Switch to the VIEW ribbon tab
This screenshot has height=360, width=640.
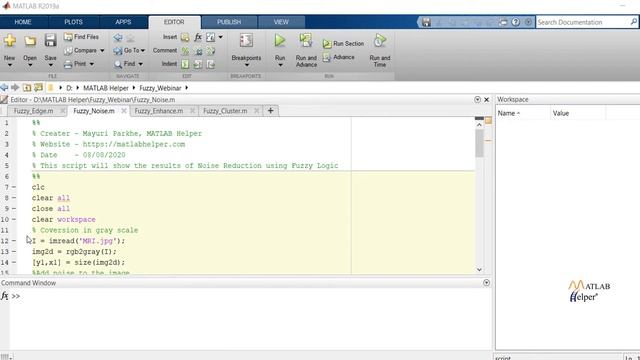(281, 22)
